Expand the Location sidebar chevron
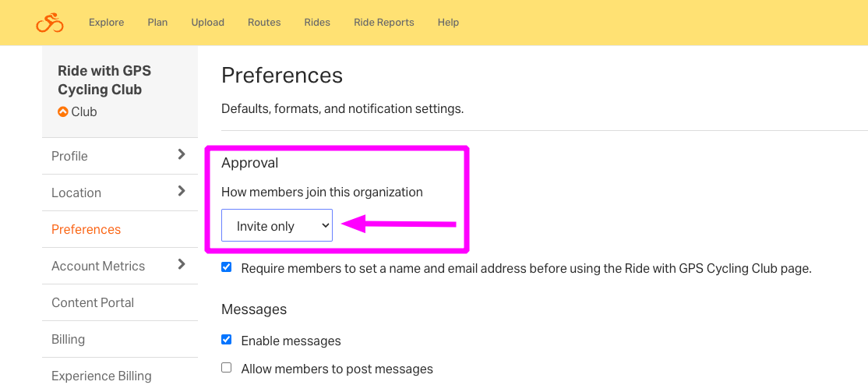Screen dimensions: 868x392 [x=182, y=191]
